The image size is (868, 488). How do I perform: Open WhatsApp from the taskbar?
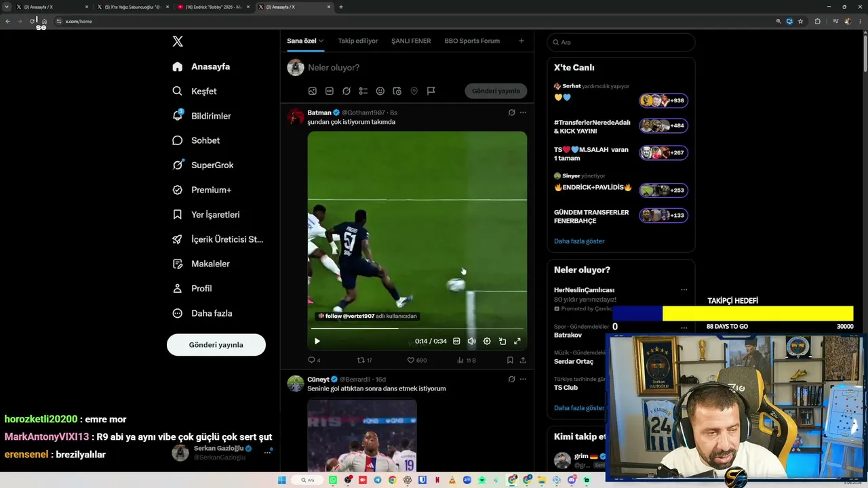click(x=333, y=480)
